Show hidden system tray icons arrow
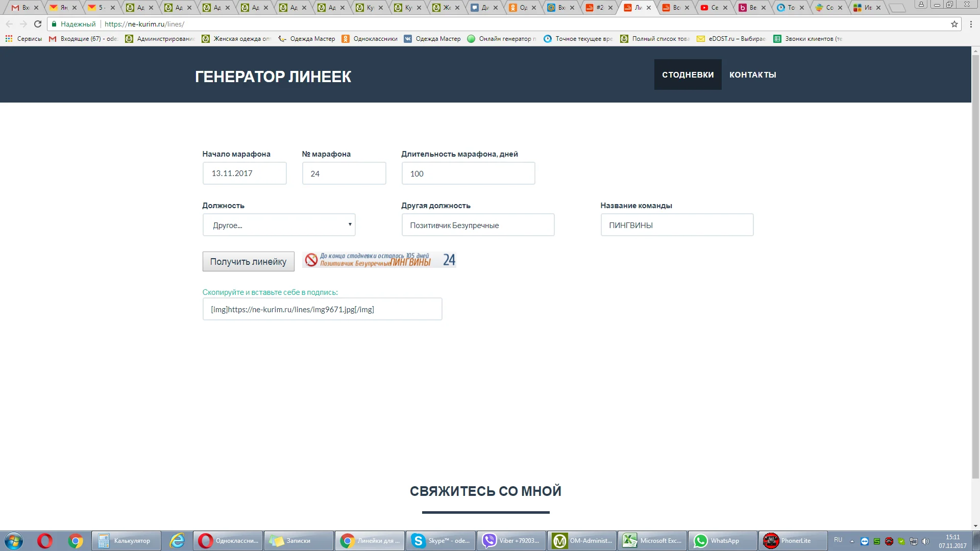Screen dimensions: 980x551 tap(851, 541)
